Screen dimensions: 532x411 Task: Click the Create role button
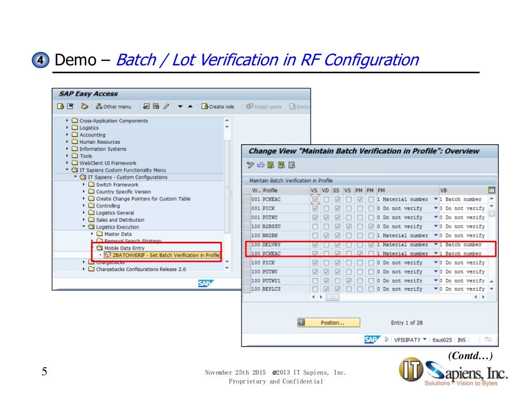218,106
